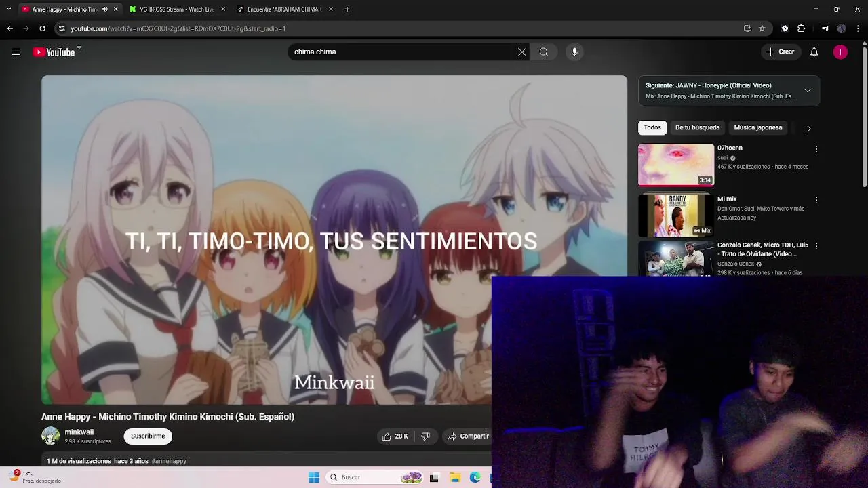Open options for the 07hoenn video

pos(816,149)
